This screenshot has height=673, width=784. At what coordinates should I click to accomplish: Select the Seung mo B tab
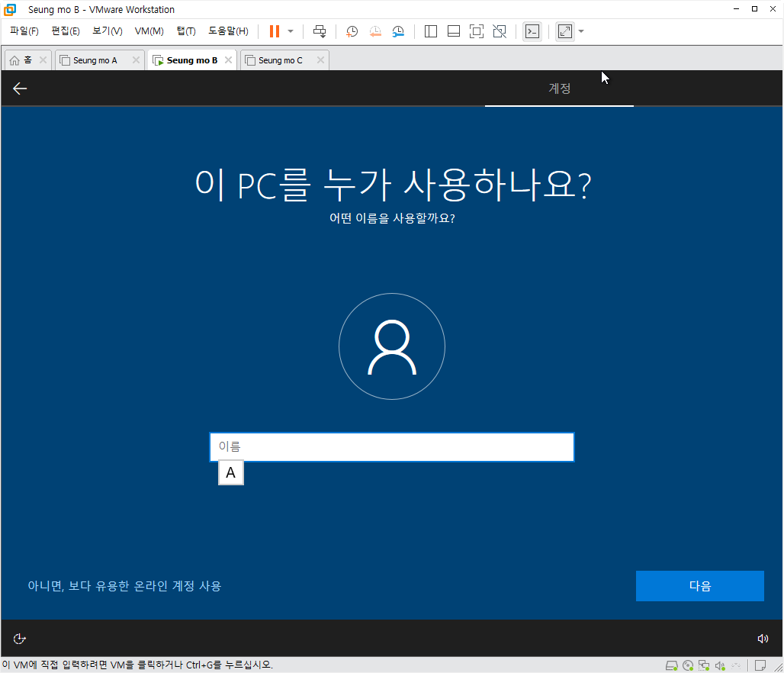click(x=192, y=60)
